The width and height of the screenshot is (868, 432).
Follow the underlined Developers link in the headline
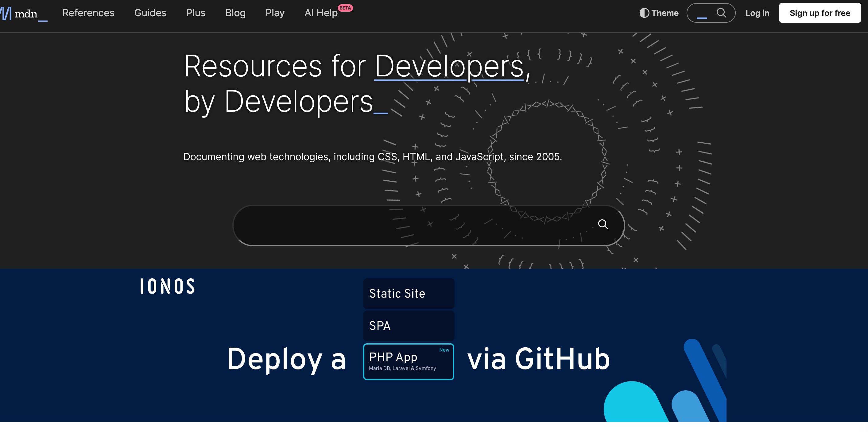pos(449,66)
